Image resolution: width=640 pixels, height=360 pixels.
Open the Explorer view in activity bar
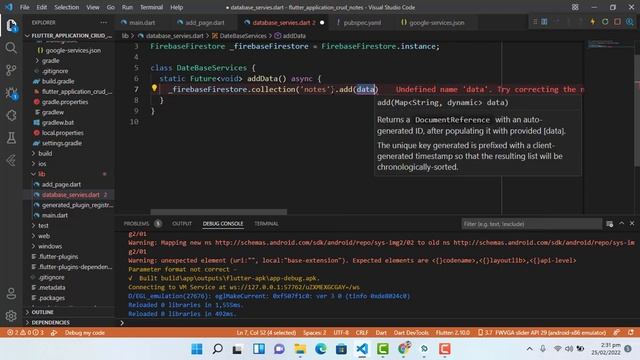pos(11,26)
